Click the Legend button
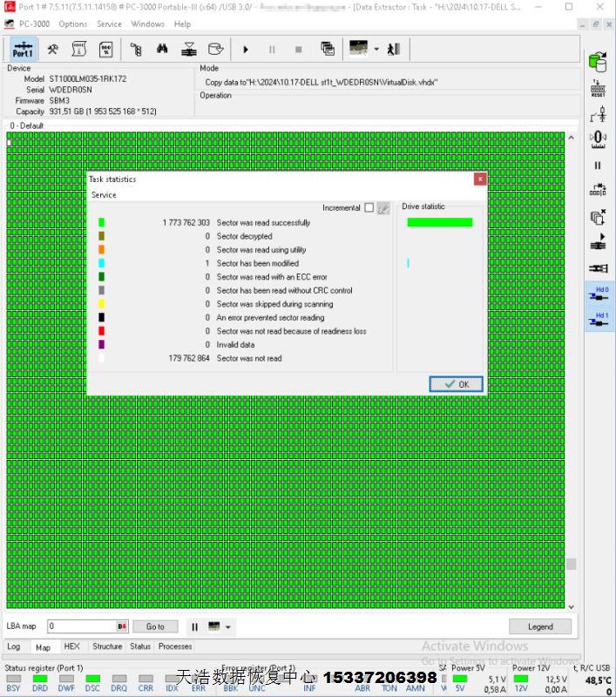This screenshot has width=616, height=697. 540,626
